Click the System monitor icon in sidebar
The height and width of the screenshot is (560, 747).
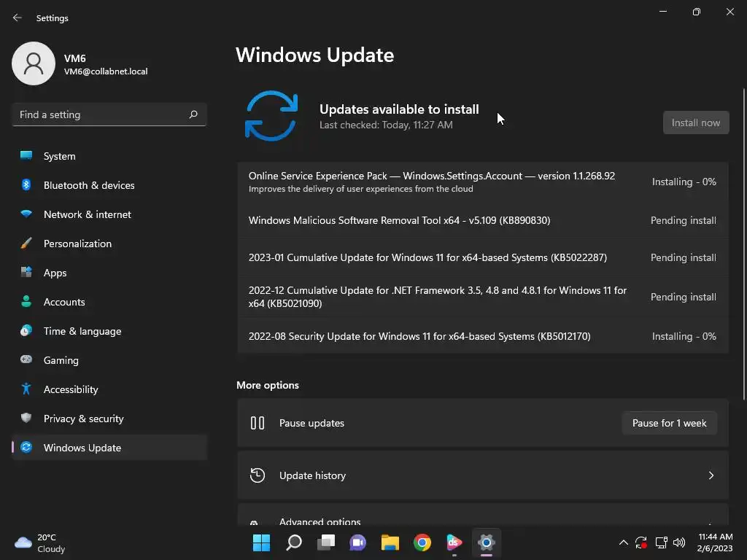click(26, 155)
